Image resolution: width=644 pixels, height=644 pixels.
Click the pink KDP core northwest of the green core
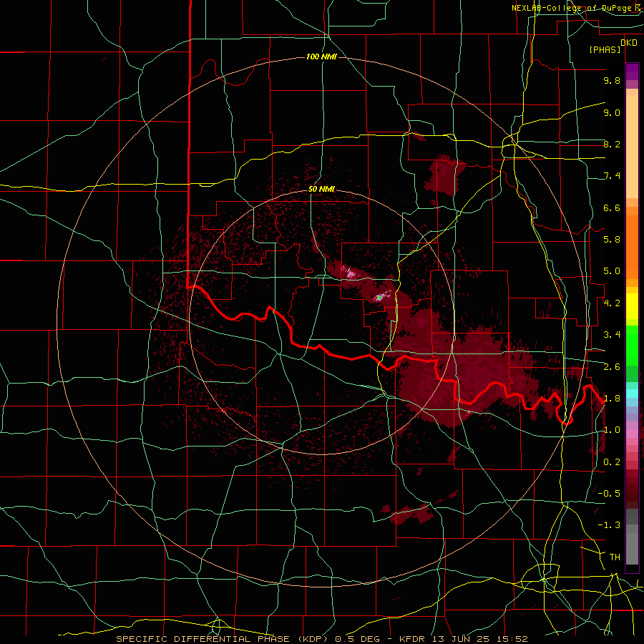pyautogui.click(x=350, y=273)
